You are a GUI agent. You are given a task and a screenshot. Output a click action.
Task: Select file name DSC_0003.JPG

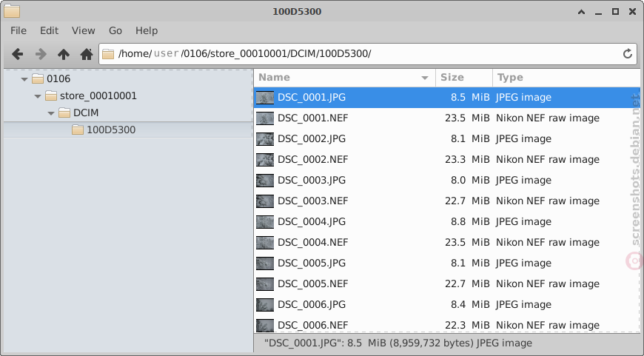pyautogui.click(x=312, y=181)
